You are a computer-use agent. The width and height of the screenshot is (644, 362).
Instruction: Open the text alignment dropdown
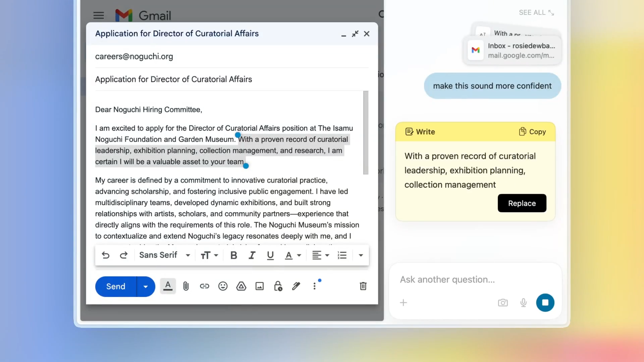click(x=321, y=255)
